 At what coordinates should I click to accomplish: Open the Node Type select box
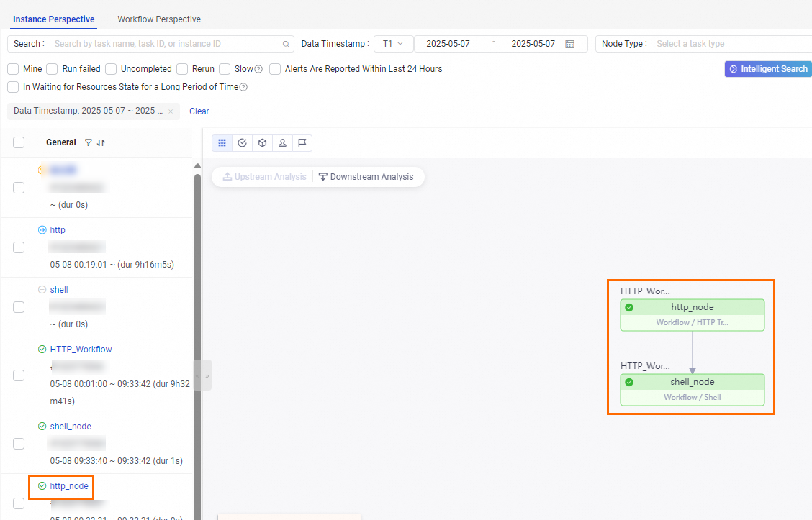point(704,44)
